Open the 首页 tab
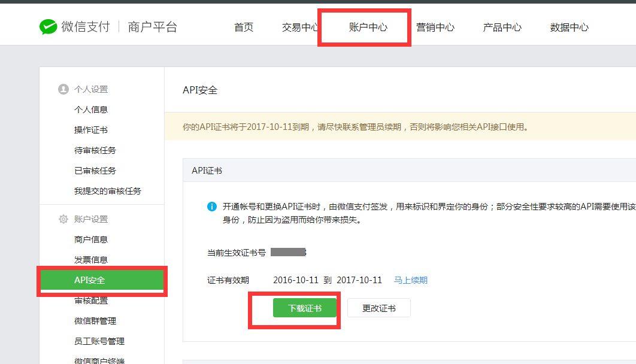The height and width of the screenshot is (364, 636). point(244,28)
